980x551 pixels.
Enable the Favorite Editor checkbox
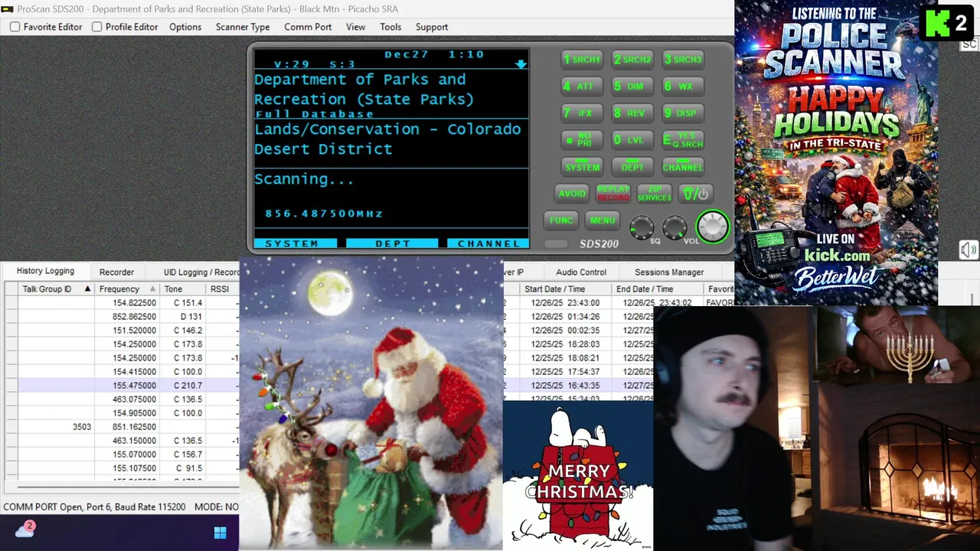pos(15,27)
